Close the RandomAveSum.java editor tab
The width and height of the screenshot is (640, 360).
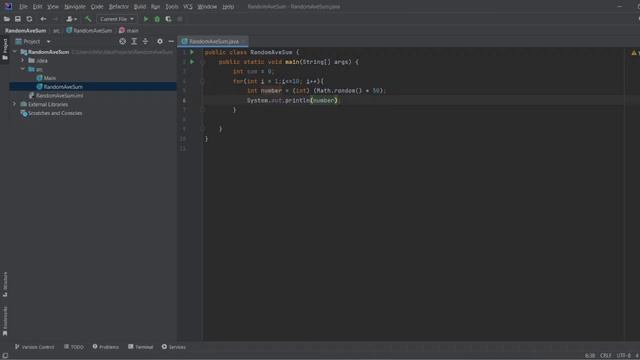[244, 42]
